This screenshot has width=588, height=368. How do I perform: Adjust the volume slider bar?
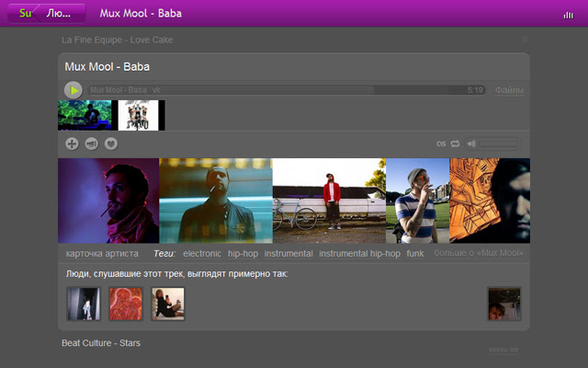pos(499,144)
